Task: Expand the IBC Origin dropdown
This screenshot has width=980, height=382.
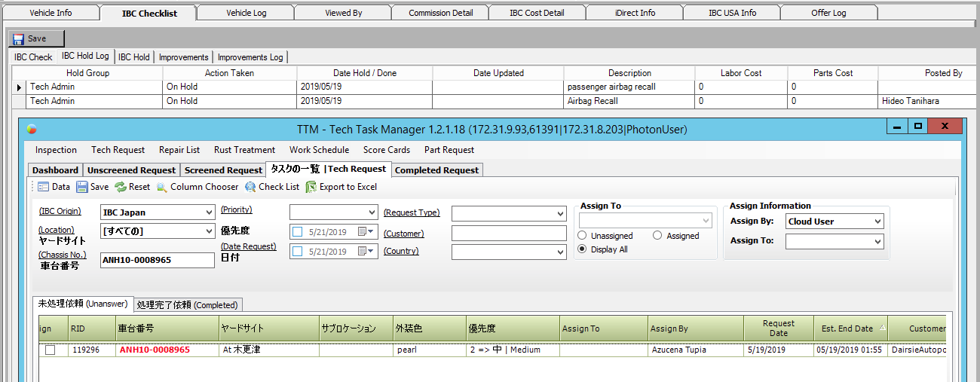Action: (x=209, y=212)
